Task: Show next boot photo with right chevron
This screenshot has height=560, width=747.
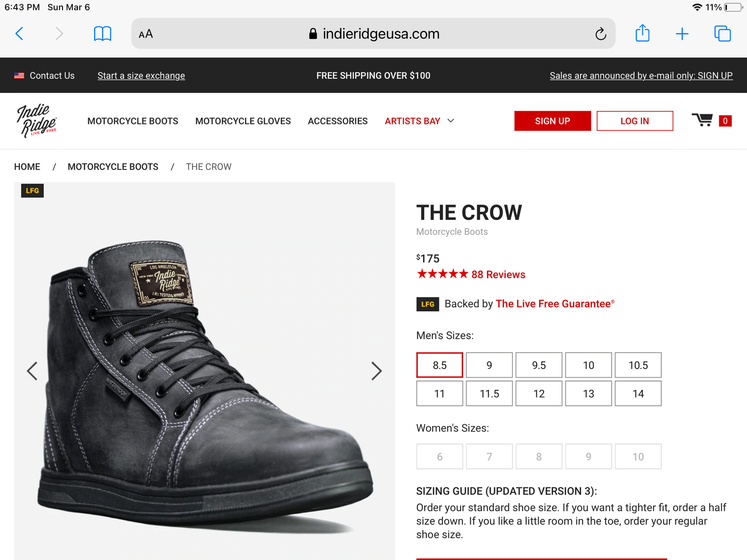Action: 376,371
